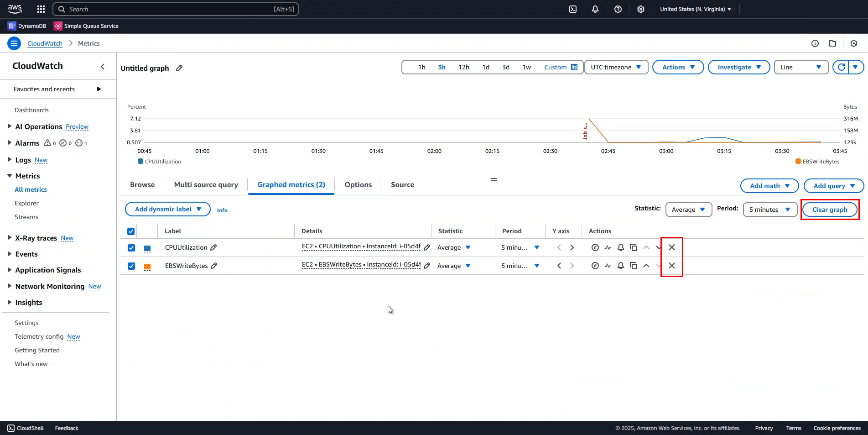Open the refresh interval dropdown arrow
Image resolution: width=868 pixels, height=435 pixels.
click(x=856, y=67)
